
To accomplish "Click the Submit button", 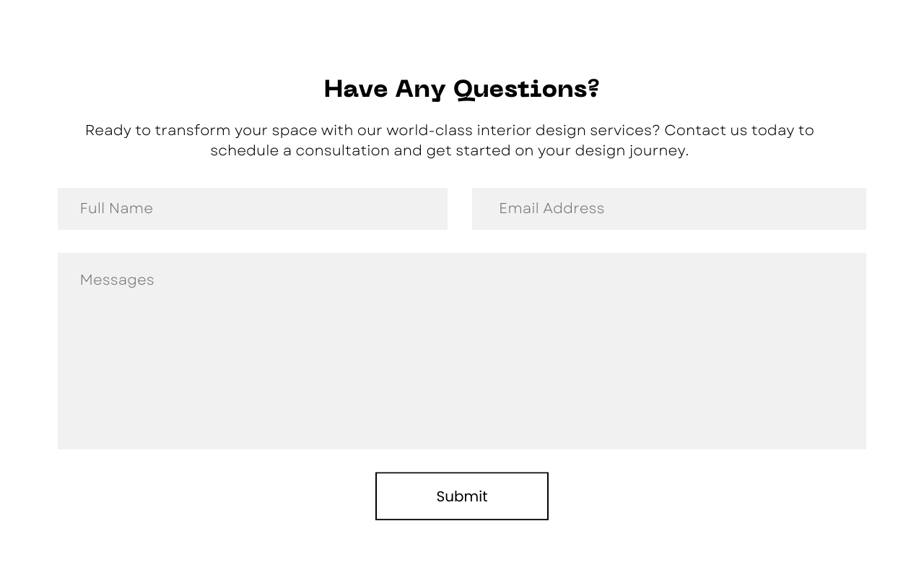I will point(462,496).
